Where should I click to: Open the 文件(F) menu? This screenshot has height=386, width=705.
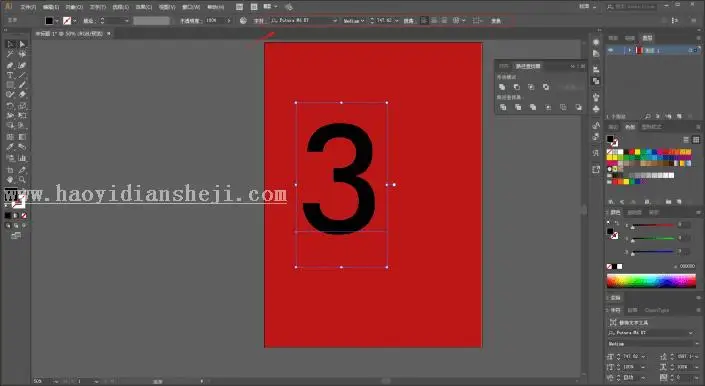(x=27, y=7)
